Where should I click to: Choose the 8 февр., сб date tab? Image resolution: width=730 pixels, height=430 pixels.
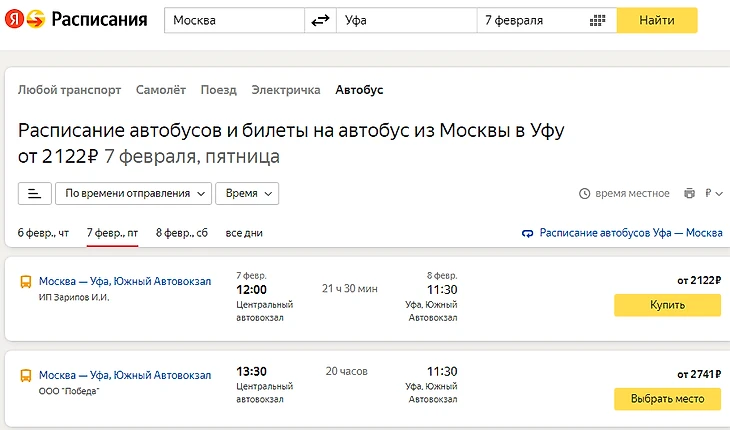[181, 233]
